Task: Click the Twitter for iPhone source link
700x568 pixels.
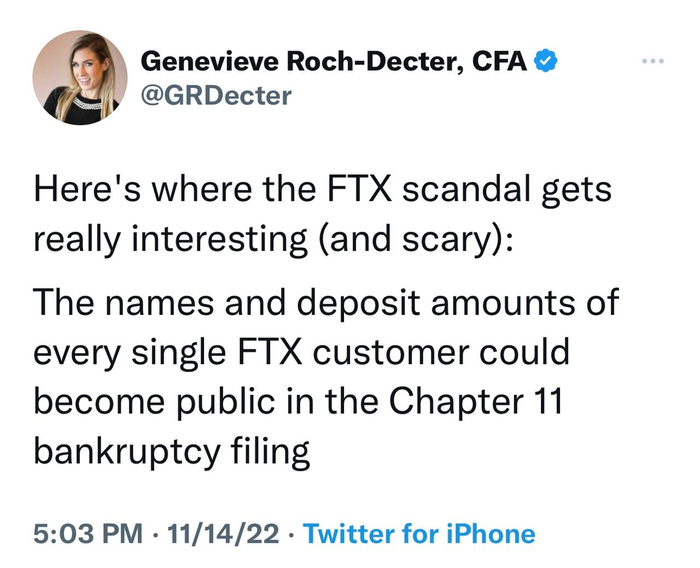Action: coord(419,533)
